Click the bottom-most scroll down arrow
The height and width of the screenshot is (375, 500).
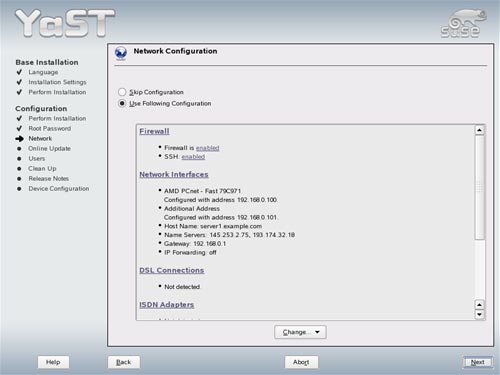479,314
